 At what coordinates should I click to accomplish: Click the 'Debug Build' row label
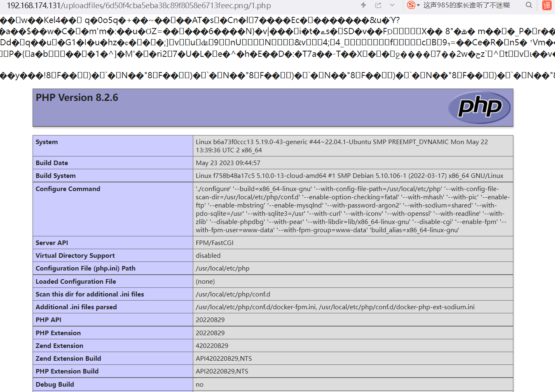pyautogui.click(x=55, y=385)
